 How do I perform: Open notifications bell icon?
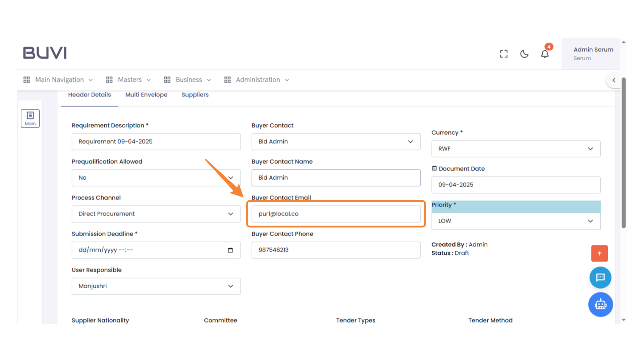click(x=545, y=54)
